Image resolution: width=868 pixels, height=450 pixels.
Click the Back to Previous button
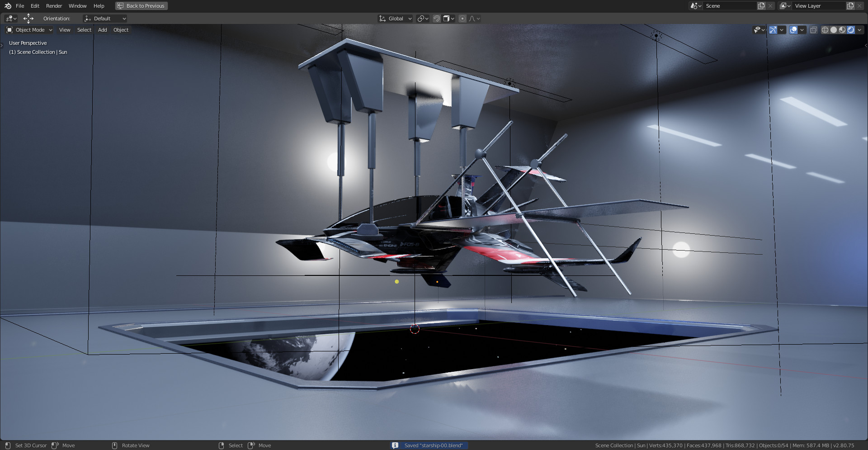(x=141, y=6)
